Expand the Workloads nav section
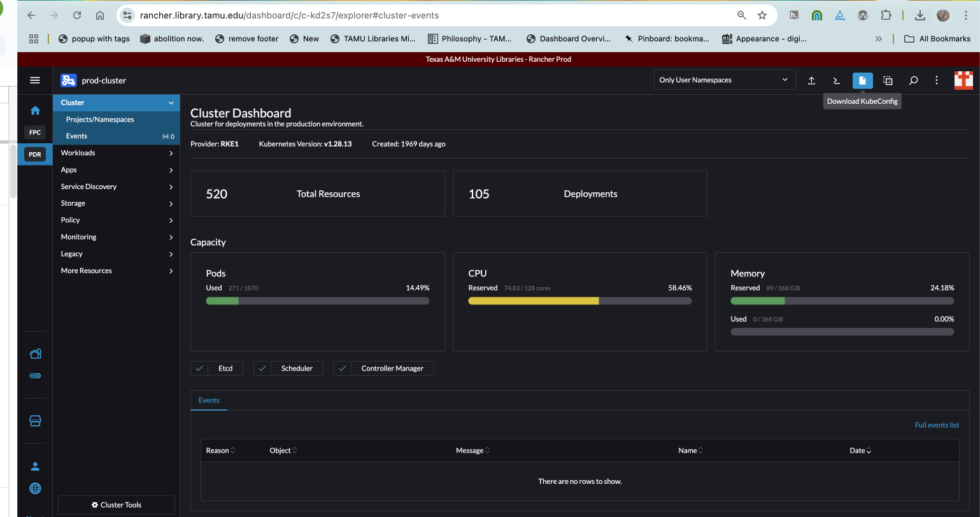 [x=171, y=153]
